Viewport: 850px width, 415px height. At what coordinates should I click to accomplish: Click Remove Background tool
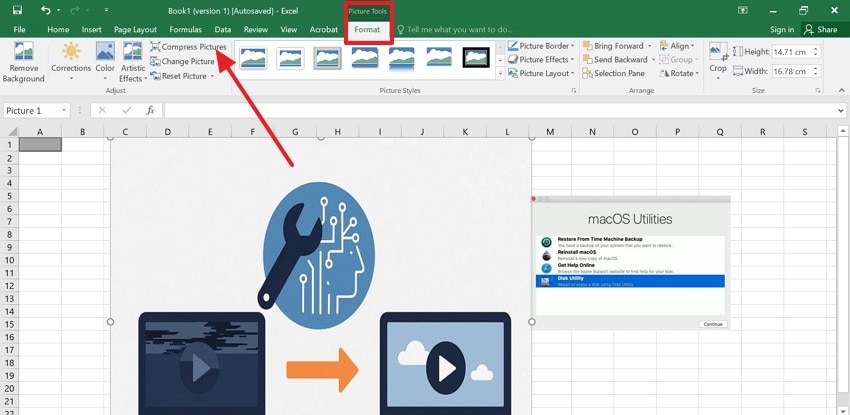[23, 62]
